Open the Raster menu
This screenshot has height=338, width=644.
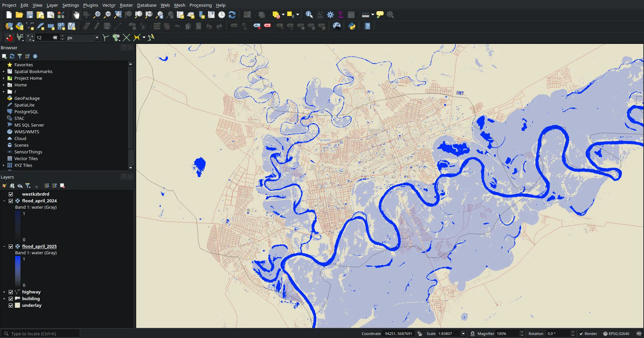click(126, 5)
